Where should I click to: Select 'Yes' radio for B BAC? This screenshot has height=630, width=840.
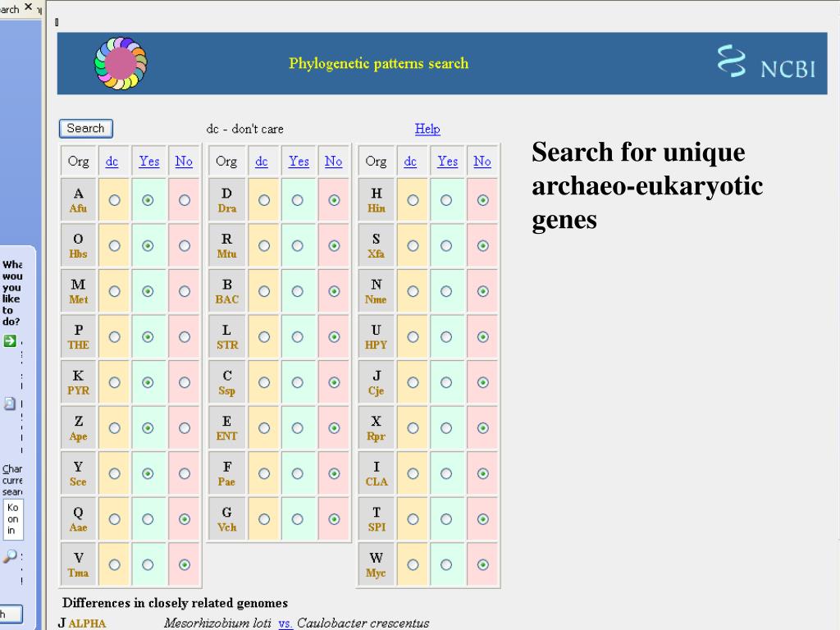pyautogui.click(x=297, y=291)
